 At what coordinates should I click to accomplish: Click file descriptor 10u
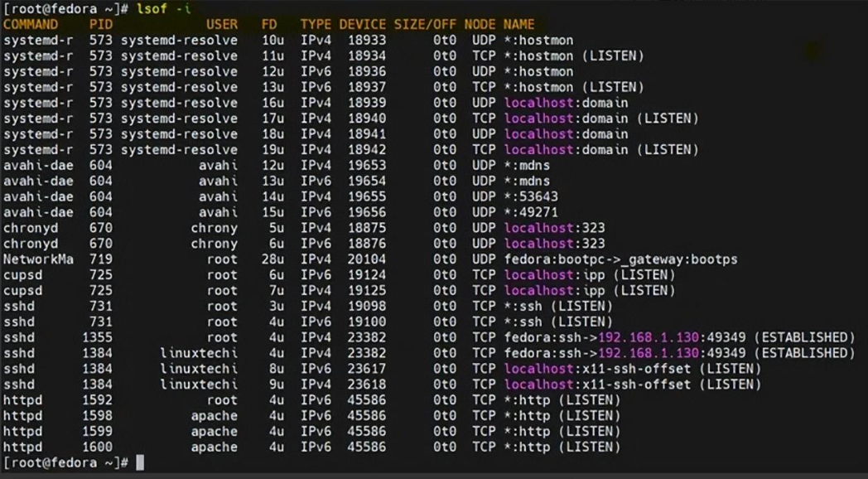[x=273, y=41]
